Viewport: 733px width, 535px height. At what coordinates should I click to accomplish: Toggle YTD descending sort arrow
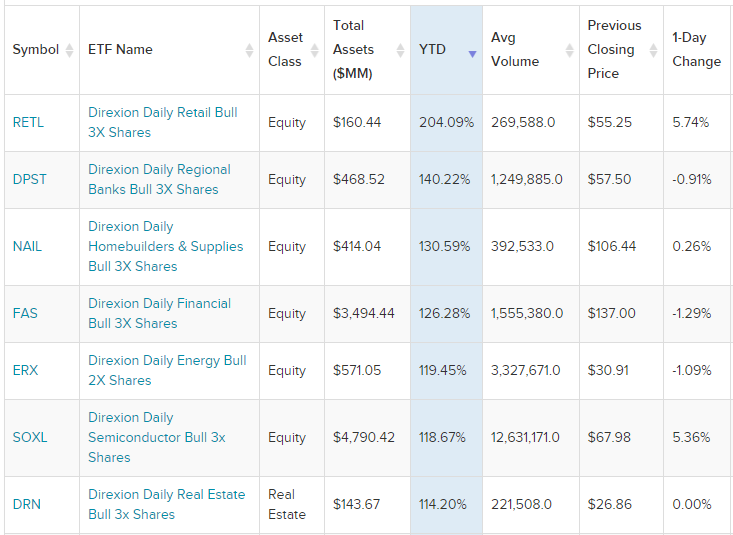tap(472, 54)
